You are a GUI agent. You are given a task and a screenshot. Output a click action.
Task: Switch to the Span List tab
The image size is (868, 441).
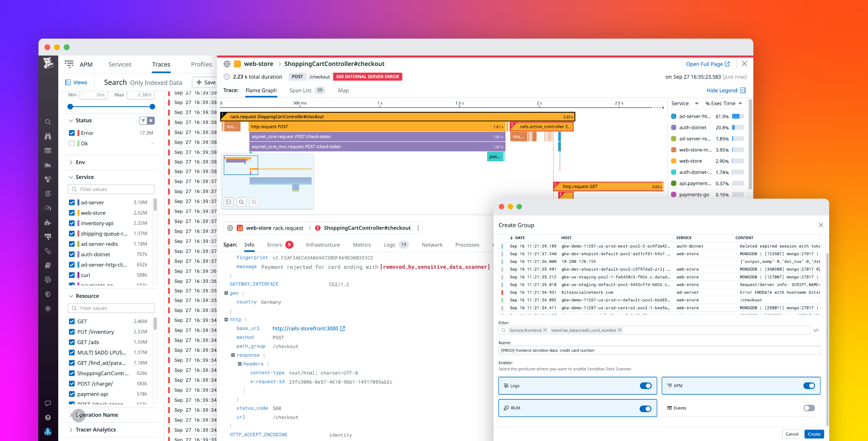coord(300,90)
